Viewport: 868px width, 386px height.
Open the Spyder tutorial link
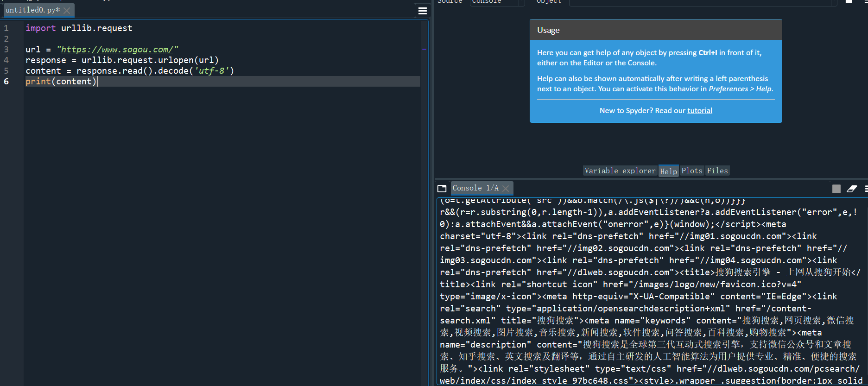[x=700, y=111]
